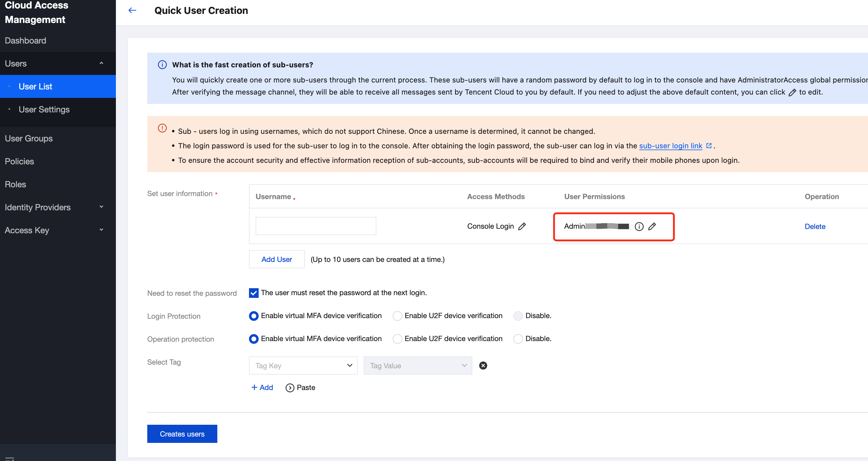
Task: Open the Tag Key dropdown
Action: coord(303,366)
